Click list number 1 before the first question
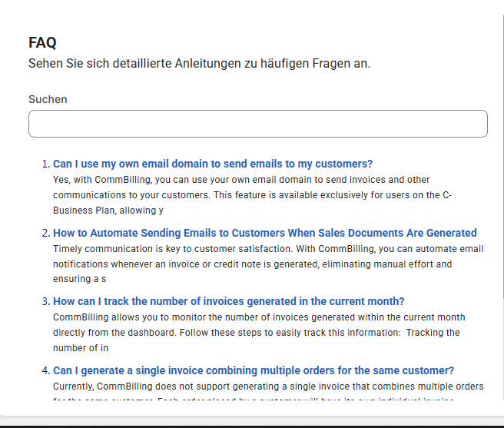This screenshot has width=504, height=428. [x=45, y=164]
